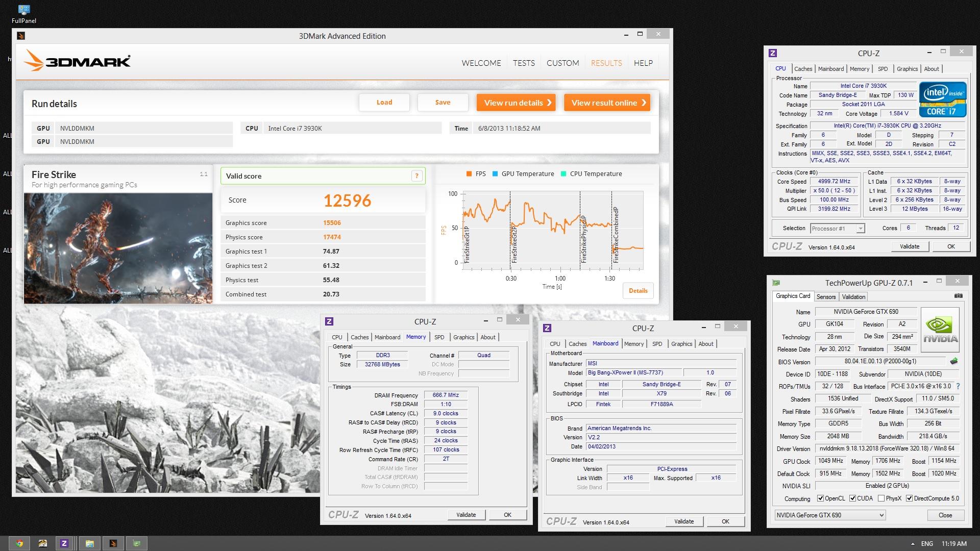Click title bar icon of CPU-Z processor window
This screenshot has height=551, width=980.
(773, 53)
